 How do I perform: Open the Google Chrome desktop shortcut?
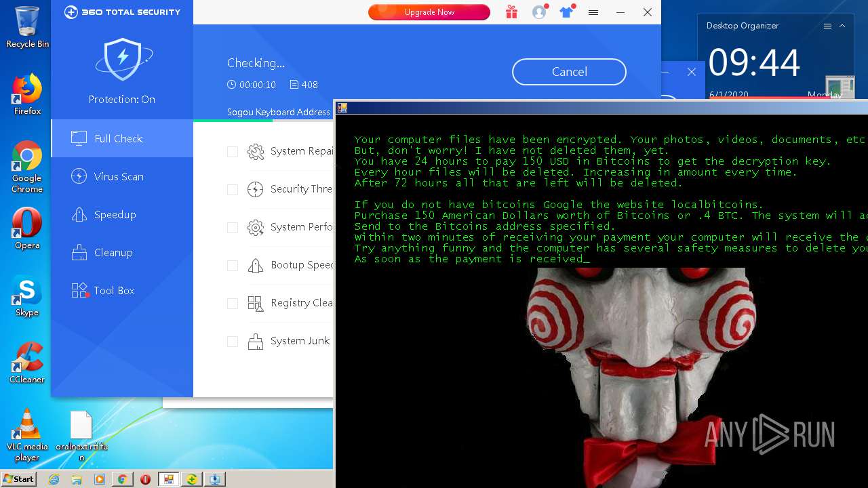pos(27,167)
